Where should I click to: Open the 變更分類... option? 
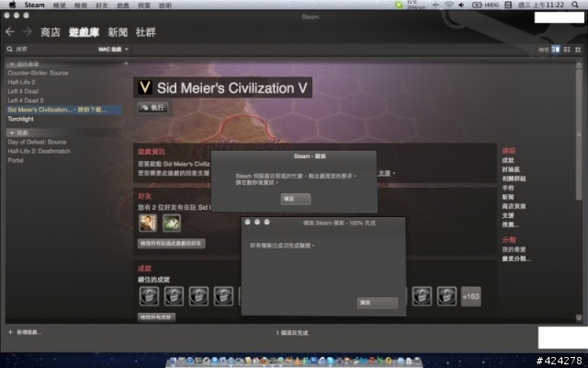coord(516,259)
